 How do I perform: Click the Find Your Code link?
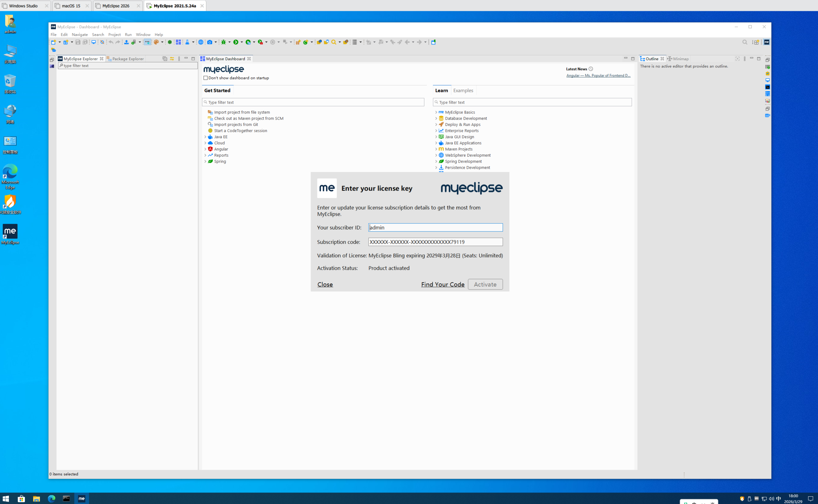[443, 284]
